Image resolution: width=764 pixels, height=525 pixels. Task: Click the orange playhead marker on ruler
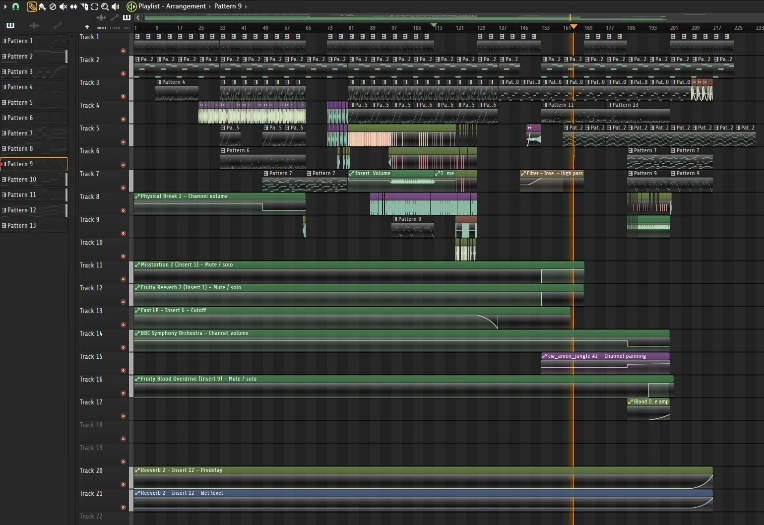coord(573,26)
